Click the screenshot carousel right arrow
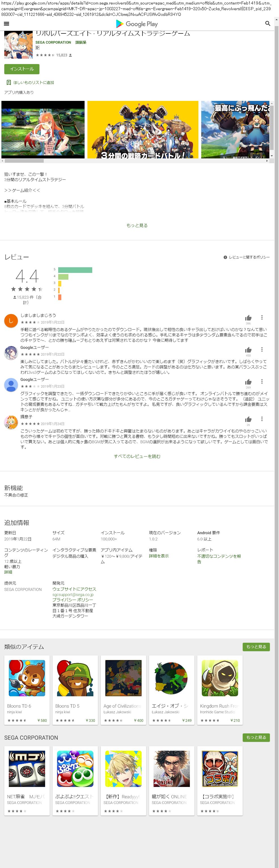 [267, 161]
